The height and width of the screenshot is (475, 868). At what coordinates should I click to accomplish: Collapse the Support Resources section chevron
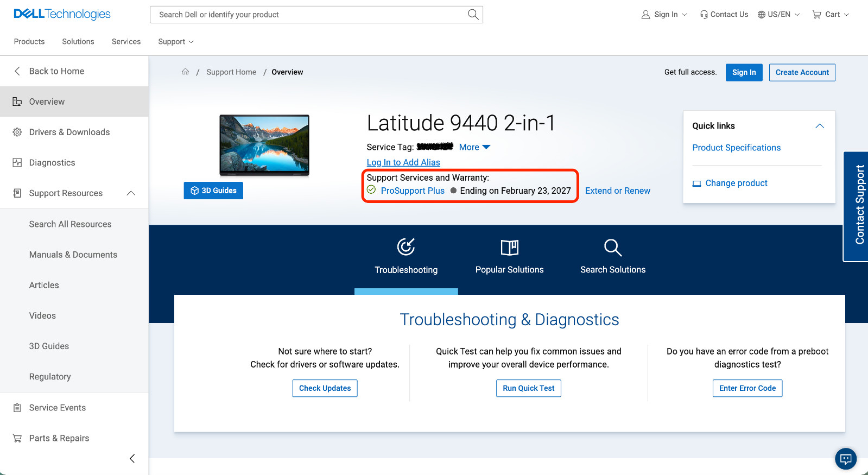(131, 193)
